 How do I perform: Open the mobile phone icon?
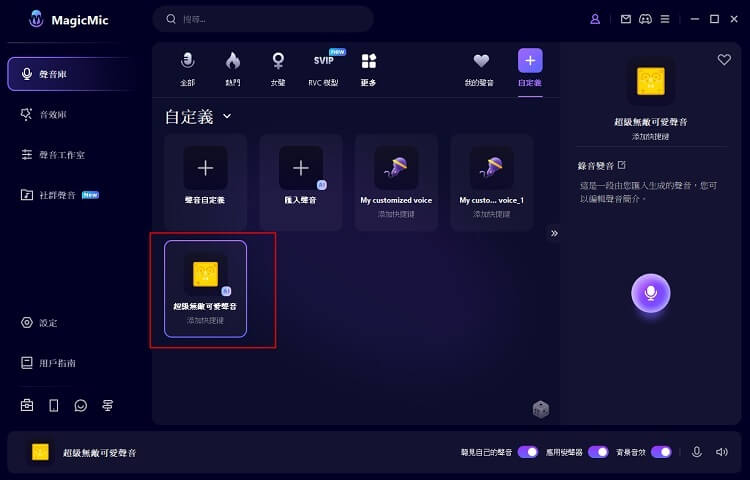click(x=54, y=405)
